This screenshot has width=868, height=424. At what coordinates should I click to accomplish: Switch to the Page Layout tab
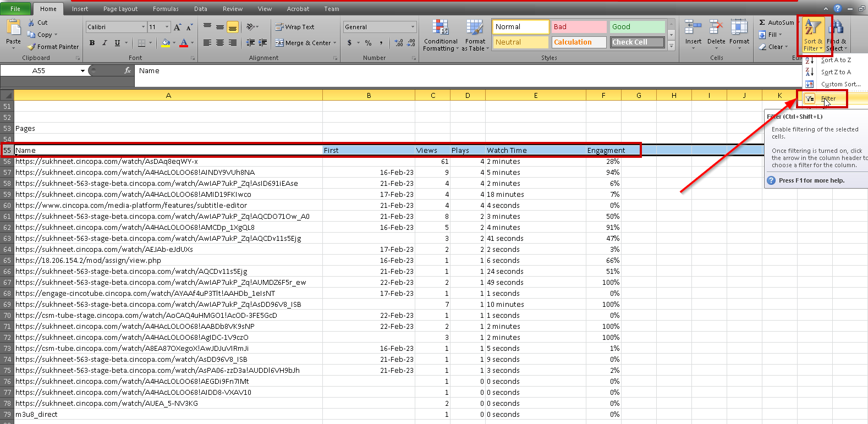click(120, 9)
